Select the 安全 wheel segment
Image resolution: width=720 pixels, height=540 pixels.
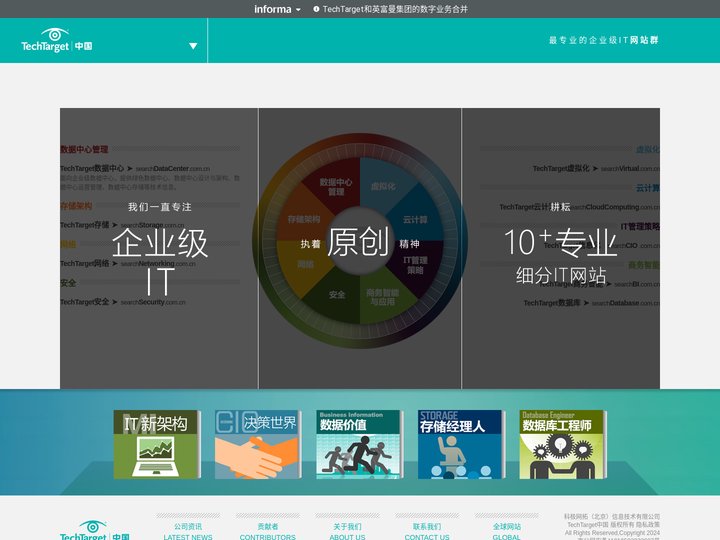pos(337,295)
